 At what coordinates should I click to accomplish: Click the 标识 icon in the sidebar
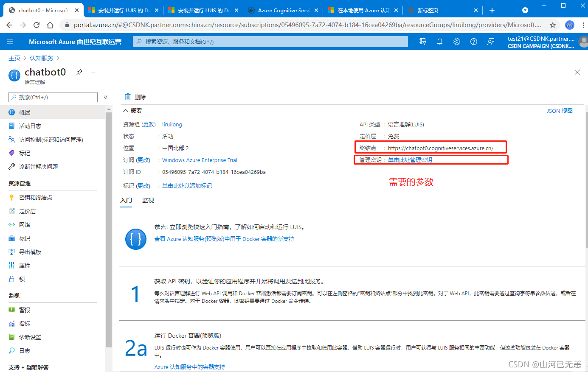pos(12,238)
